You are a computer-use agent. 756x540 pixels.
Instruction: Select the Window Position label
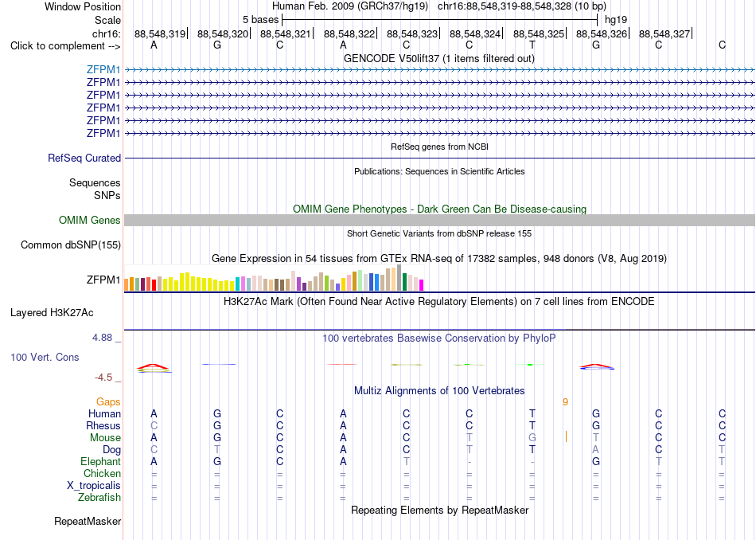point(83,6)
